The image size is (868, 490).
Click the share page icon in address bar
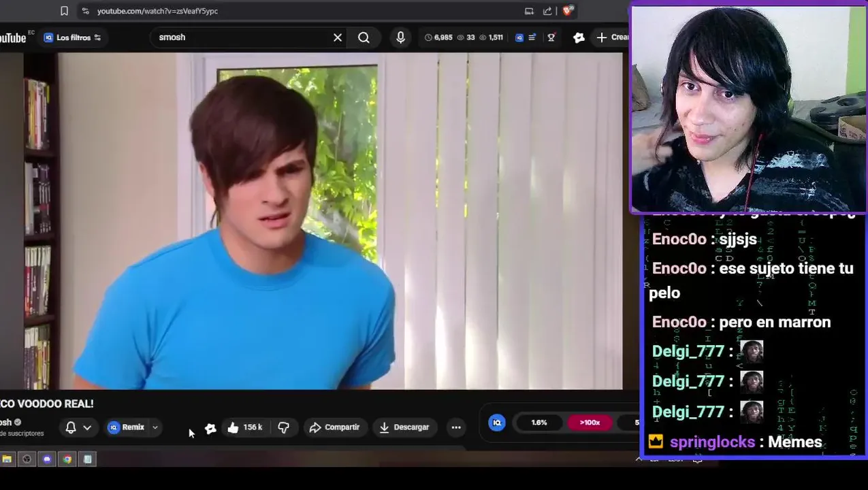coord(547,11)
